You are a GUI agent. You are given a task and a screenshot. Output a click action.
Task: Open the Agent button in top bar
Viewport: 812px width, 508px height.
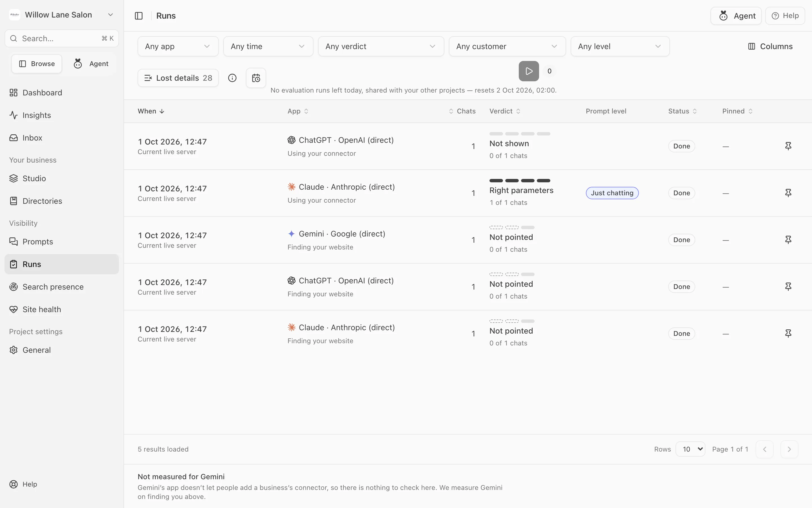point(736,16)
